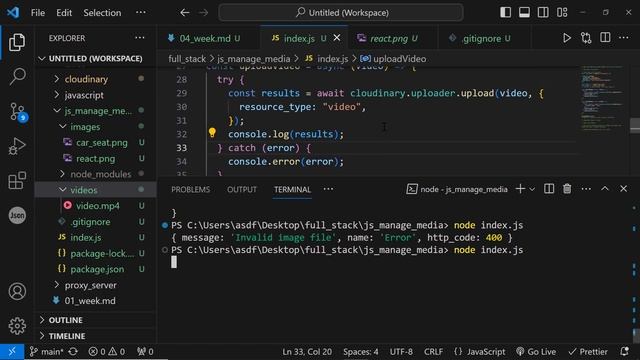This screenshot has width=640, height=360.
Task: Click the remote window icon in status bar
Action: point(12,351)
